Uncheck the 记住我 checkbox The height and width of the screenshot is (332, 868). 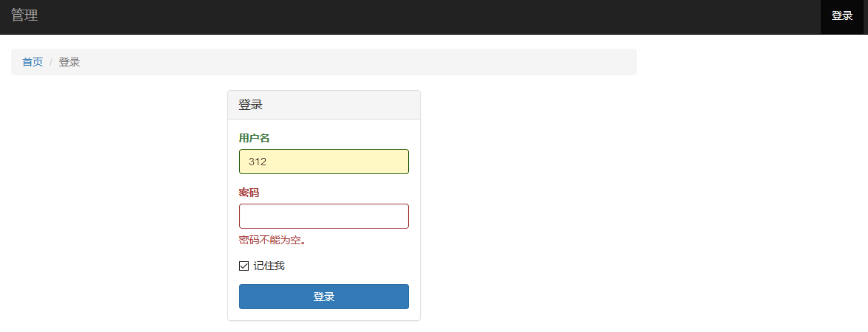[244, 266]
